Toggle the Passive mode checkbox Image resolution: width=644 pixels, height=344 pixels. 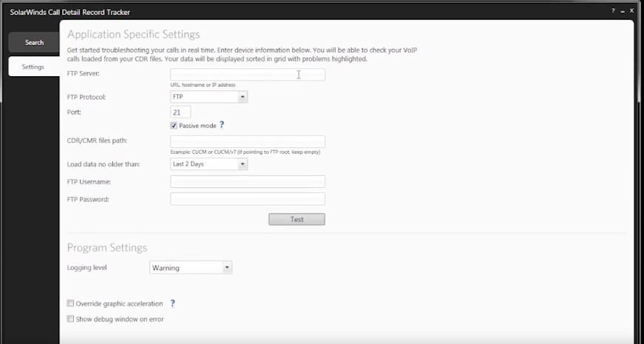coord(174,126)
